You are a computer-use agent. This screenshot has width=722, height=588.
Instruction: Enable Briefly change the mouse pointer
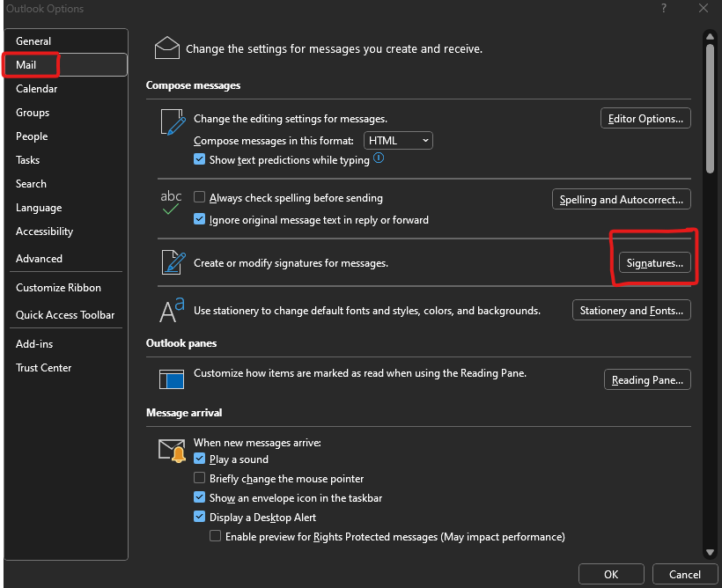click(x=199, y=477)
